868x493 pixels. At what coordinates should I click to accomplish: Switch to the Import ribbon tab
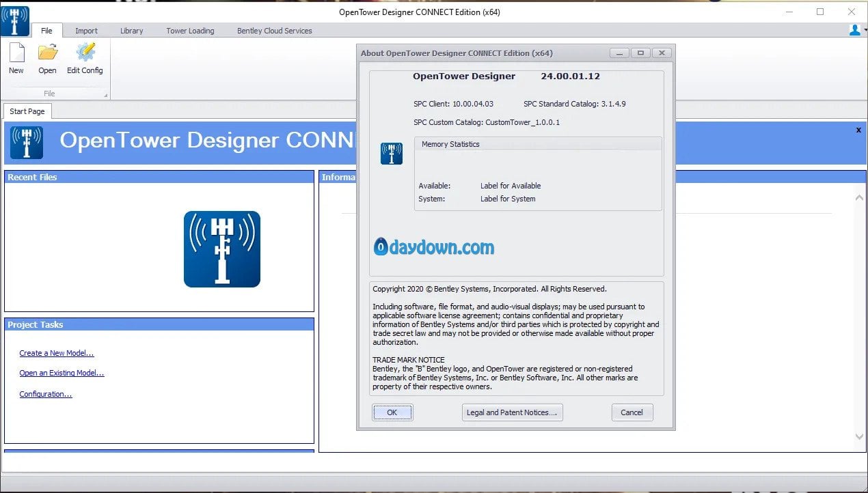pos(86,31)
